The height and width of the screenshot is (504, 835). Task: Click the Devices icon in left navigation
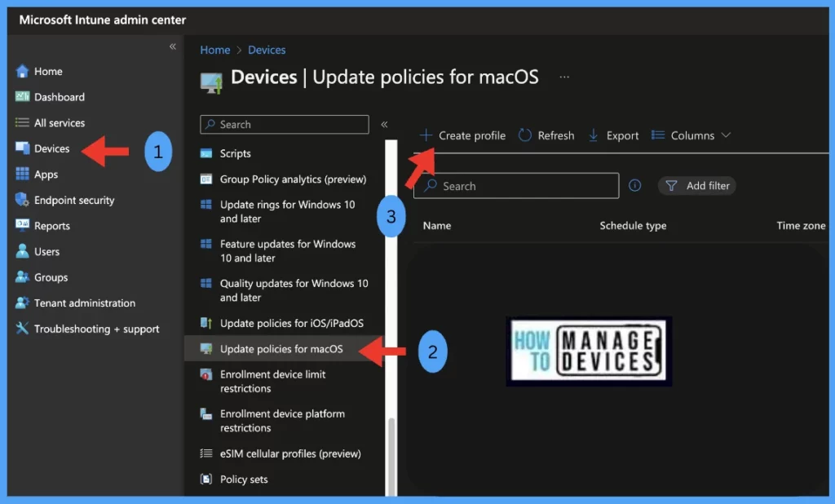point(22,148)
